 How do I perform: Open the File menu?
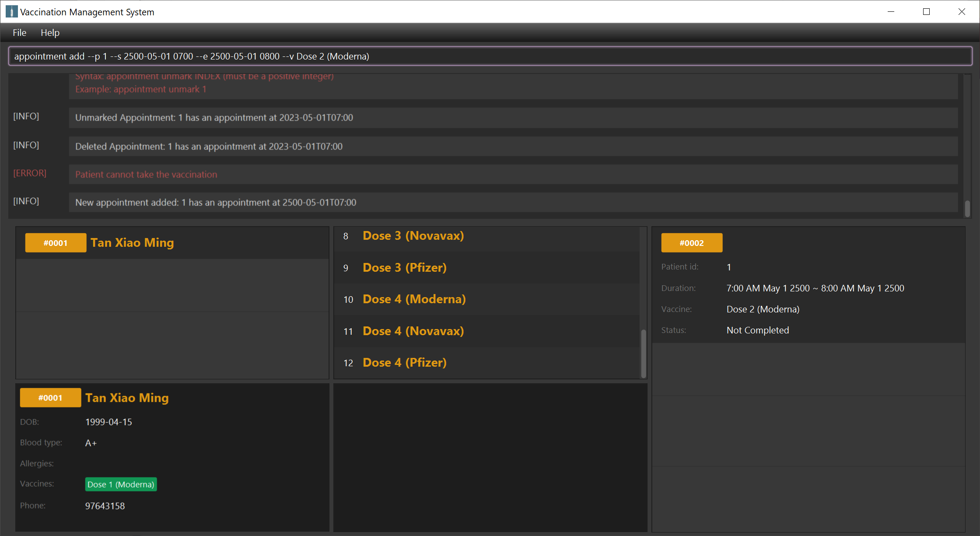coord(19,33)
